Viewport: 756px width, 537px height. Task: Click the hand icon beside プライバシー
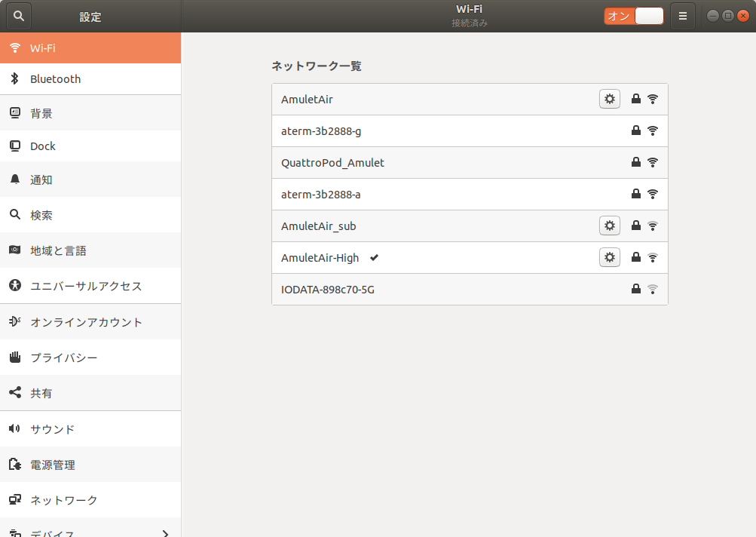(15, 357)
